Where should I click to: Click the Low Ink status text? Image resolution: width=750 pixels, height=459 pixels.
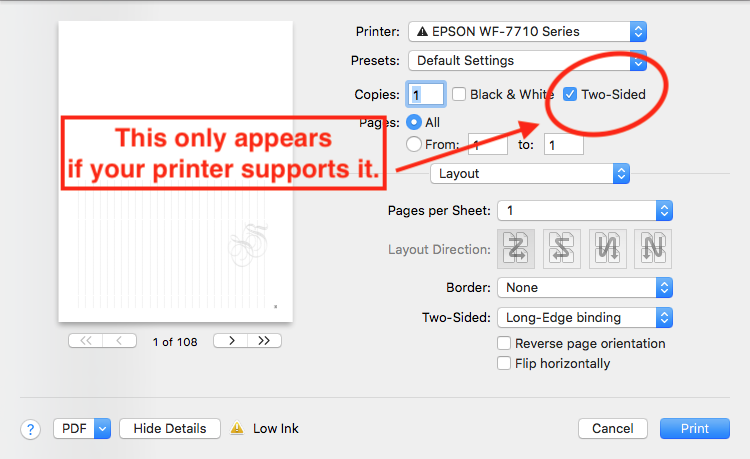[x=276, y=428]
